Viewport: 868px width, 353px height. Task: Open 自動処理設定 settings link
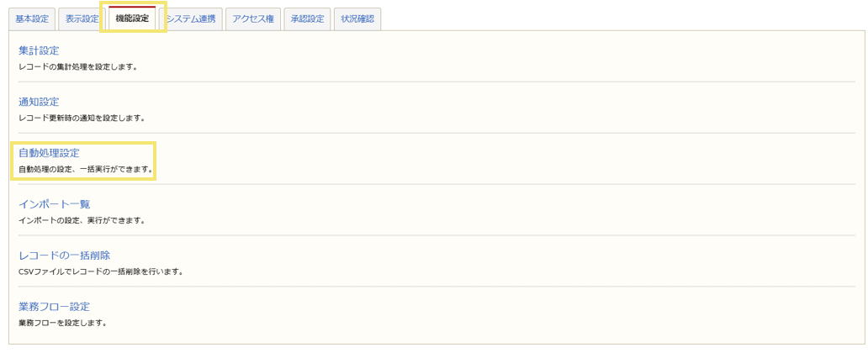click(x=49, y=153)
